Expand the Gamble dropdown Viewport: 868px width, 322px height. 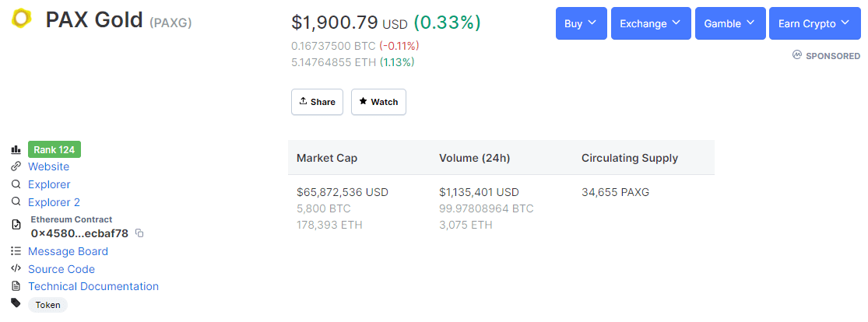730,23
